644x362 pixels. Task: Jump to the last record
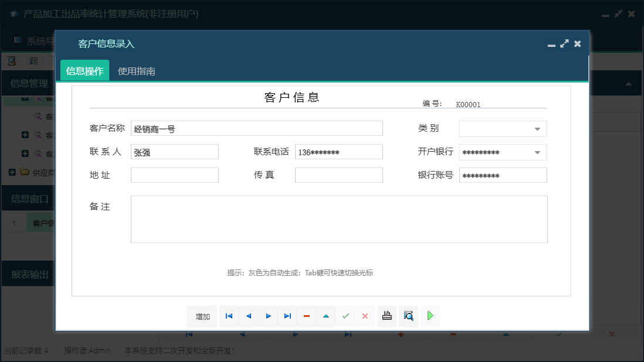(287, 316)
